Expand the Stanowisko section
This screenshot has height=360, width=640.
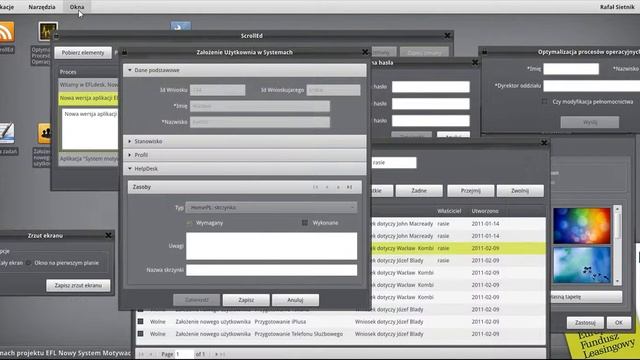(x=244, y=141)
